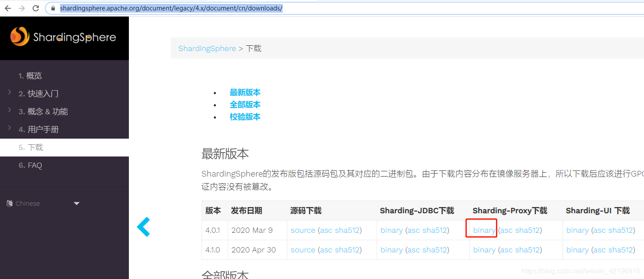Click the browser back arrow
644x279 pixels.
coord(7,8)
